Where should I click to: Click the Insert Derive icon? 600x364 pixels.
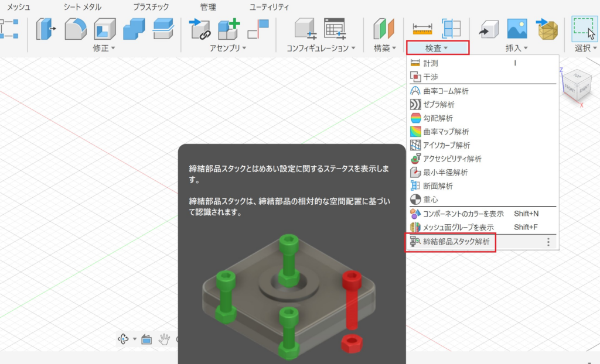[x=489, y=28]
